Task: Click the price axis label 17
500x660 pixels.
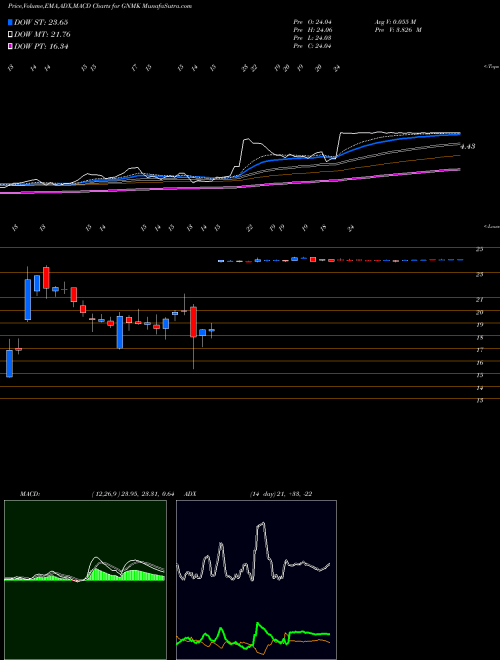Action: pyautogui.click(x=479, y=350)
